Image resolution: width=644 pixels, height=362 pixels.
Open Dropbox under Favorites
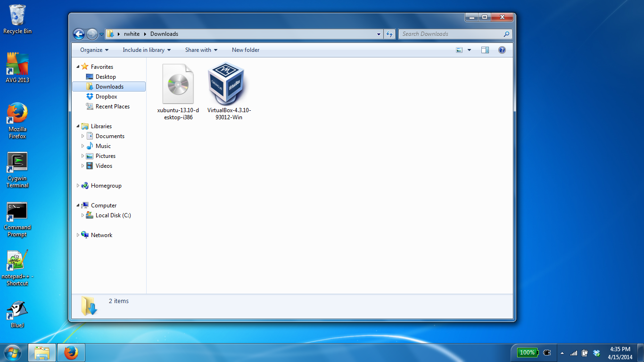pyautogui.click(x=106, y=97)
